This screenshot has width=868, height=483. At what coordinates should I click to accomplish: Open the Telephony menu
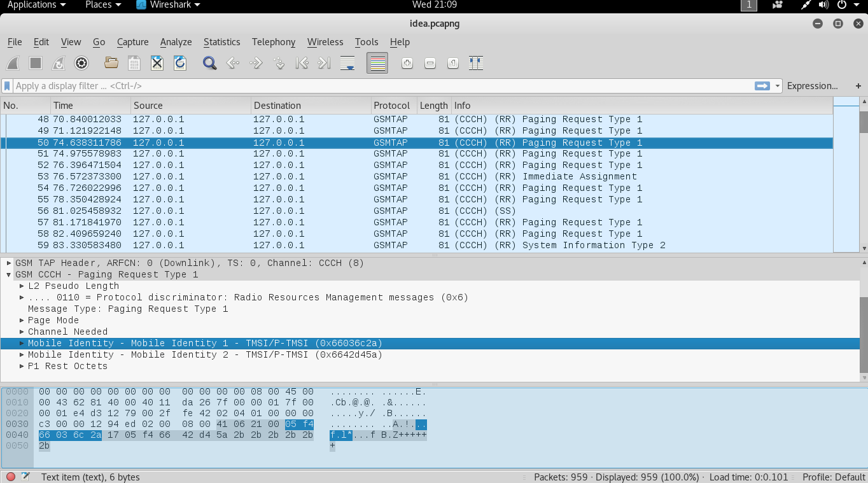coord(273,42)
